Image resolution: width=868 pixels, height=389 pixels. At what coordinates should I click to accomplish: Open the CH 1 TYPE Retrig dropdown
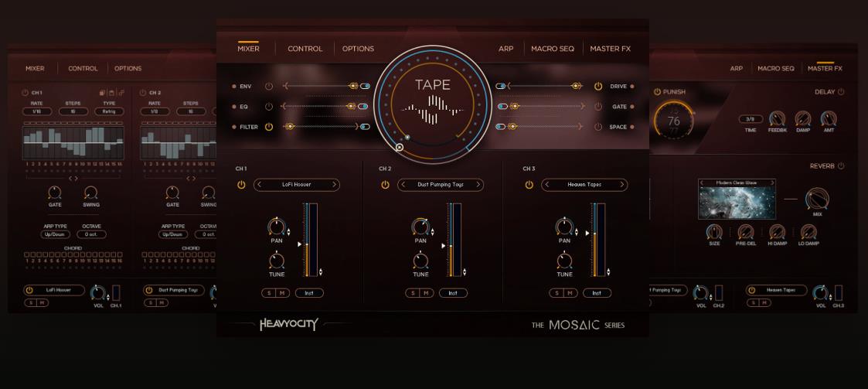click(109, 111)
